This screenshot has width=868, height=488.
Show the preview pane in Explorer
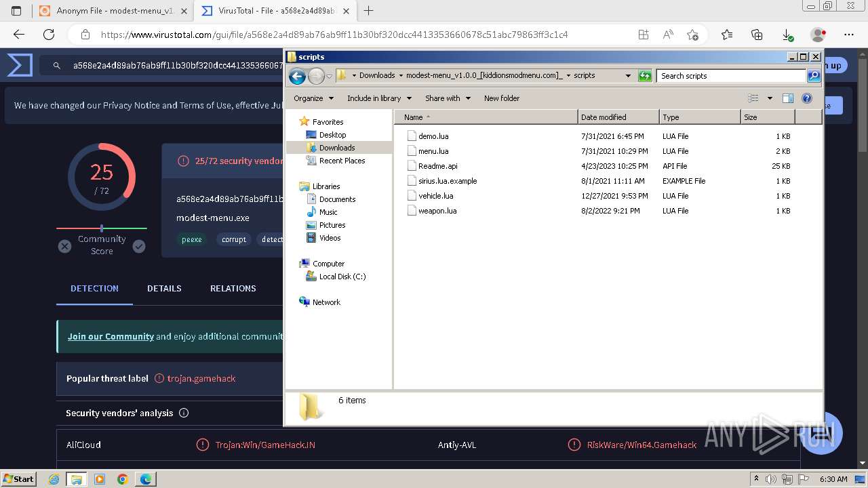pyautogui.click(x=787, y=98)
